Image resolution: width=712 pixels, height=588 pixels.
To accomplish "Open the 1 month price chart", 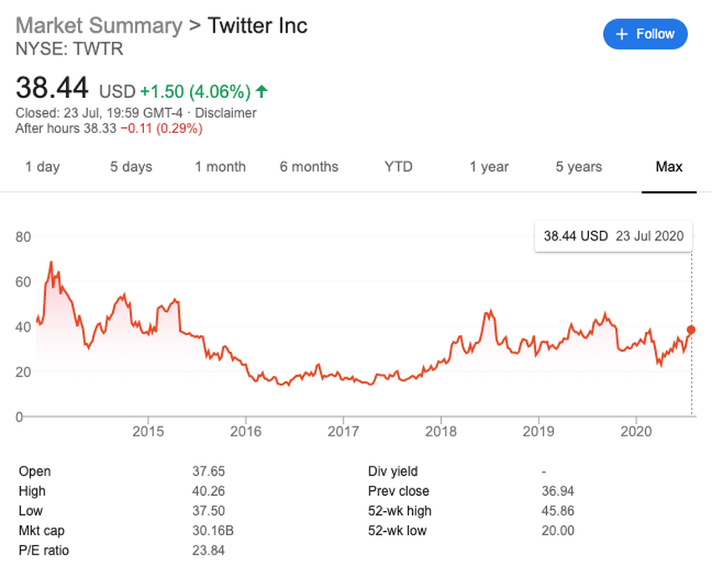I will point(220,167).
